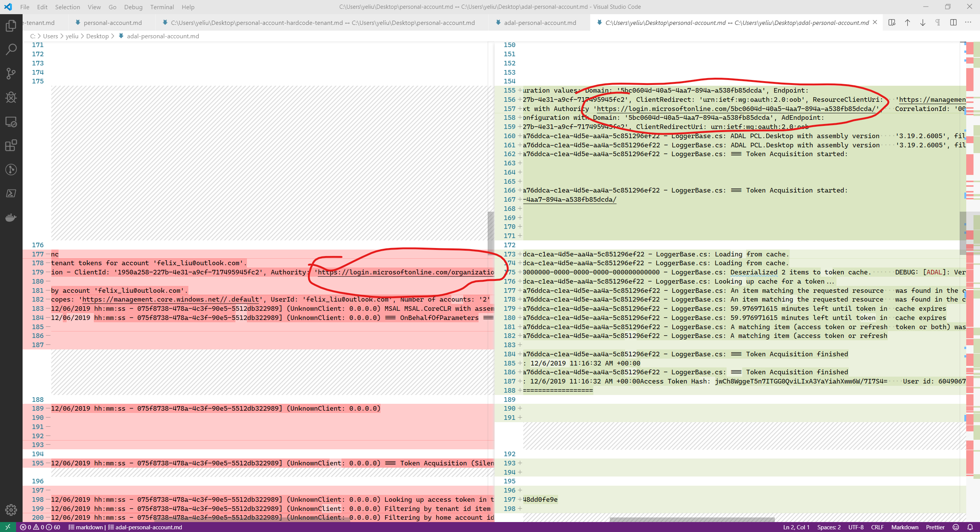Click the remote window indicator in status bar

pos(8,527)
